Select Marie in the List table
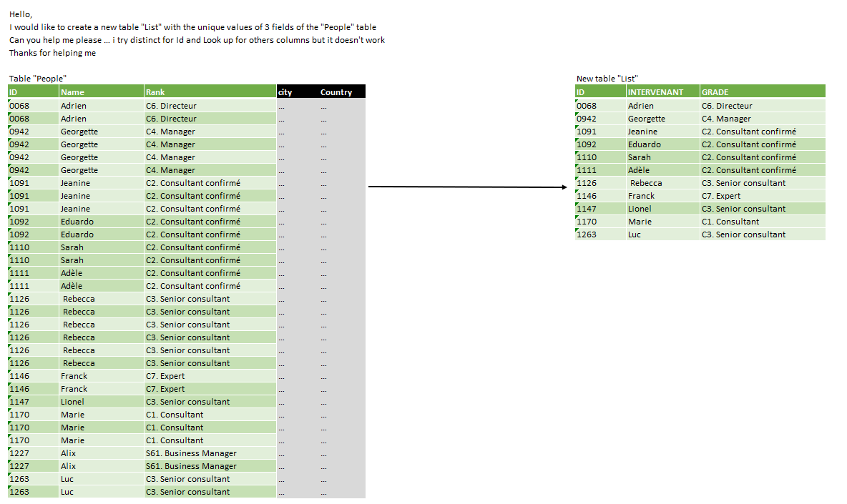The height and width of the screenshot is (504, 847). coord(663,222)
